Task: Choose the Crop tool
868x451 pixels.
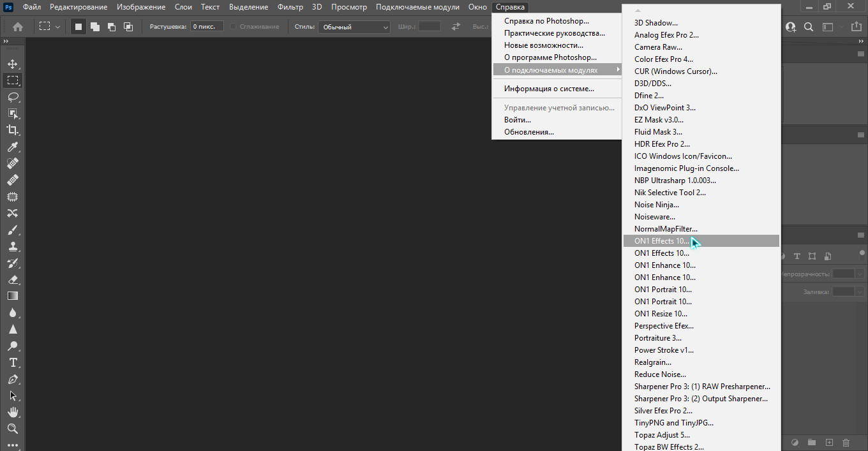Action: point(13,130)
